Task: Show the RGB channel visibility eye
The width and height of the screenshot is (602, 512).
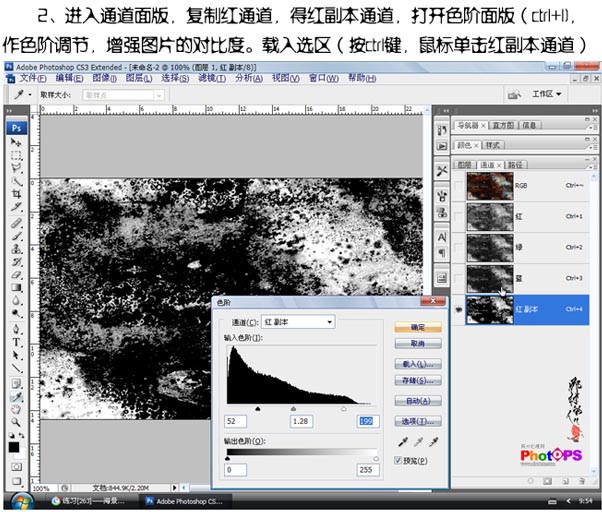Action: point(459,185)
